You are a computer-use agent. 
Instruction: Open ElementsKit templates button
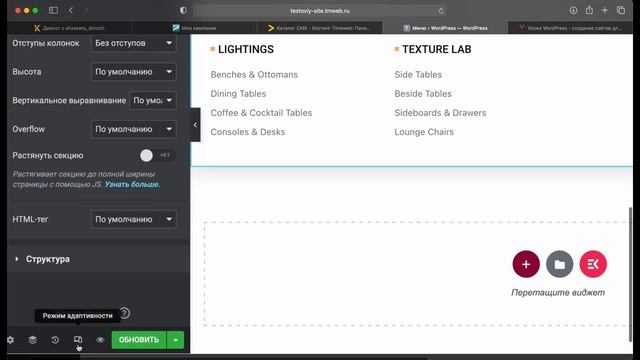pyautogui.click(x=593, y=264)
